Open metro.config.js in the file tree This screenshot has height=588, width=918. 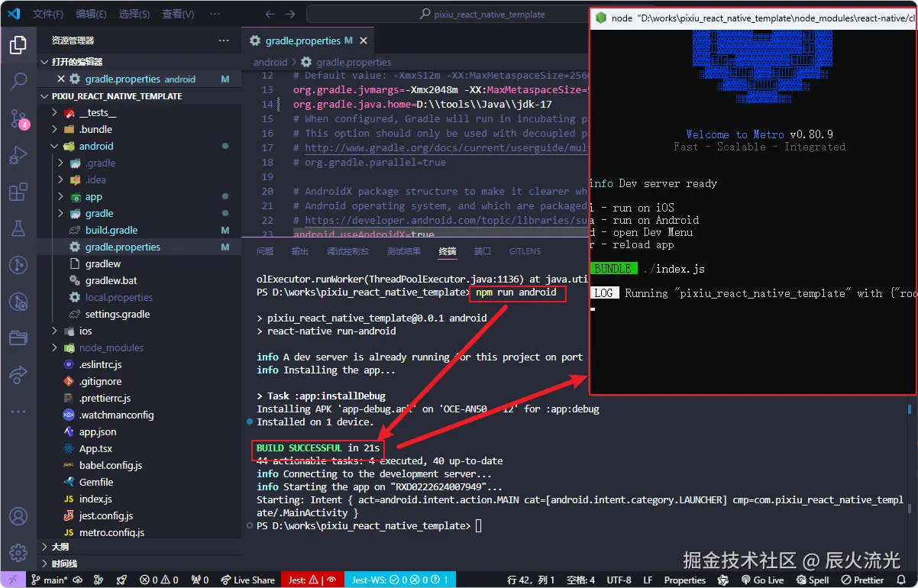139,532
